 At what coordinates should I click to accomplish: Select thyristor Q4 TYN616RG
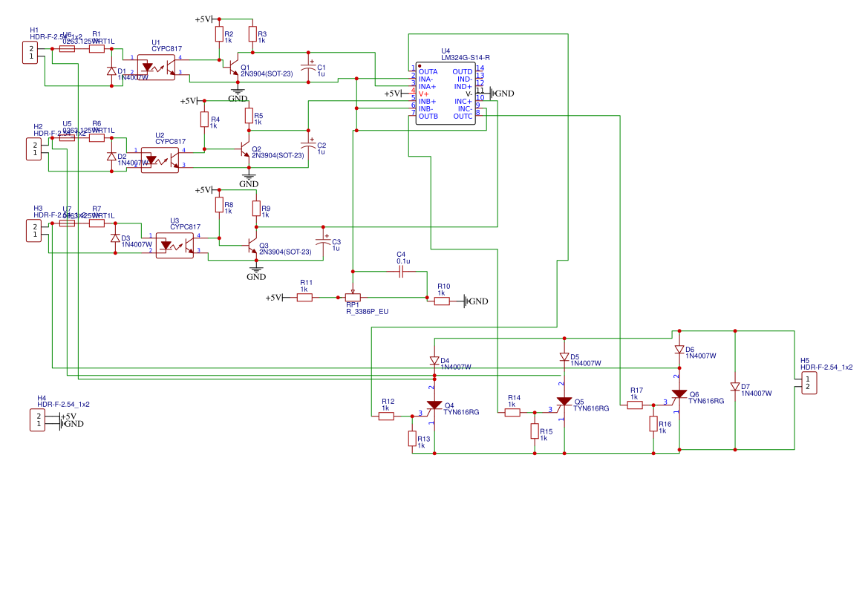pos(434,405)
